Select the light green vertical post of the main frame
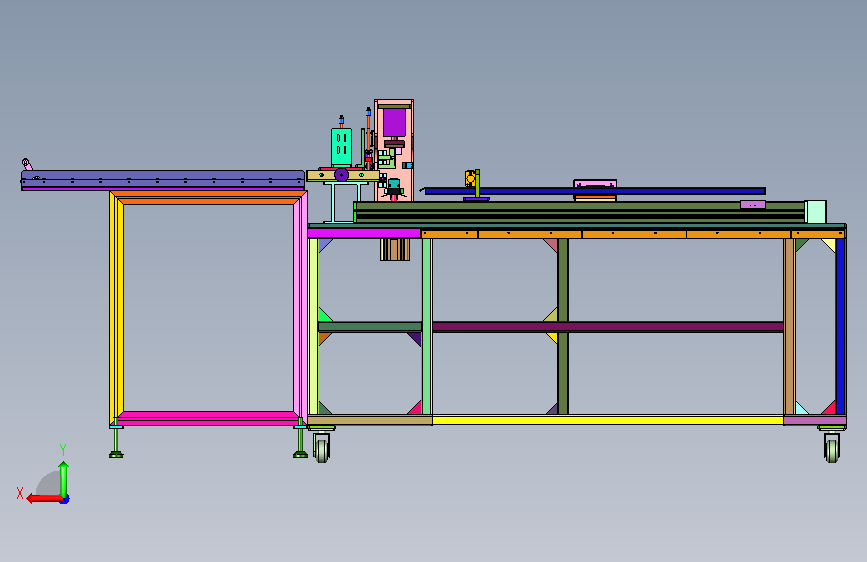The width and height of the screenshot is (867, 562). (427, 326)
